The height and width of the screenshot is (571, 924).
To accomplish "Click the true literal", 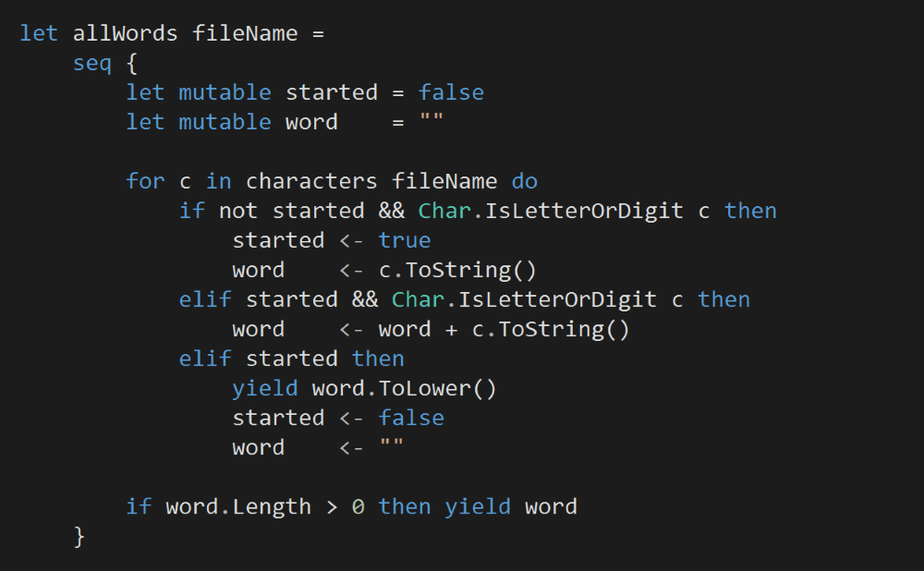I will (405, 240).
